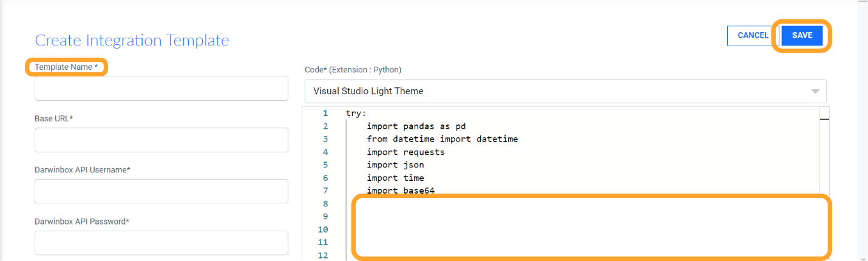Click the SAVE button
This screenshot has width=868, height=261.
point(802,36)
